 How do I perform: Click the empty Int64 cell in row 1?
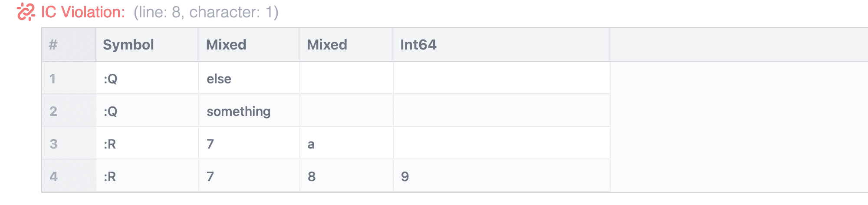[x=501, y=79]
